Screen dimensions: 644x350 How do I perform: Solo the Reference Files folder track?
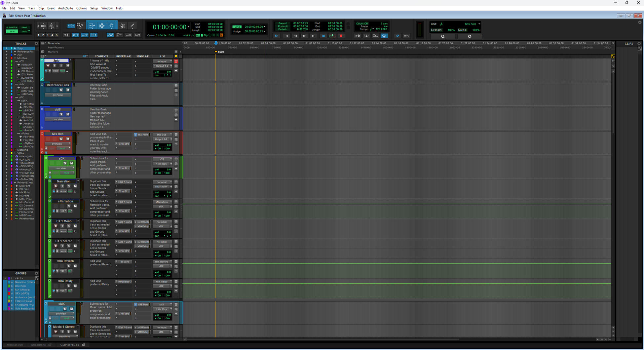[x=61, y=90]
